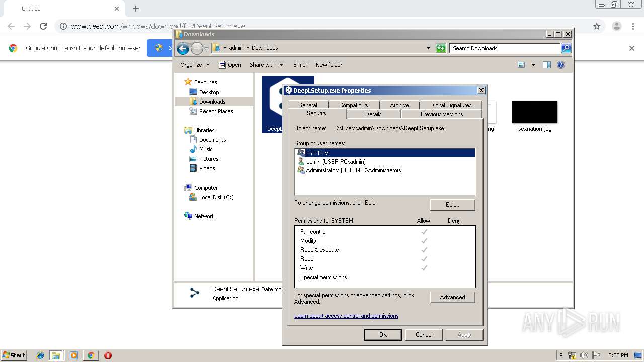Select Downloads in navigation pane
644x362 pixels.
(212, 102)
